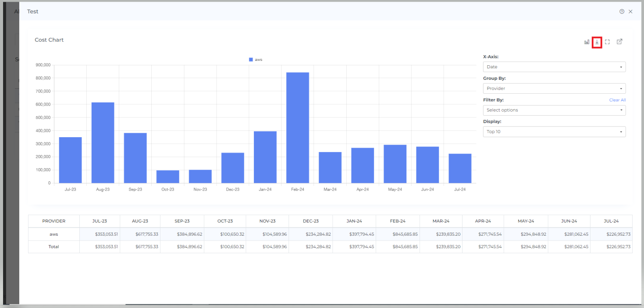Screen dimensions: 644x308
Task: Click the PROVIDER column header
Action: [x=54, y=221]
